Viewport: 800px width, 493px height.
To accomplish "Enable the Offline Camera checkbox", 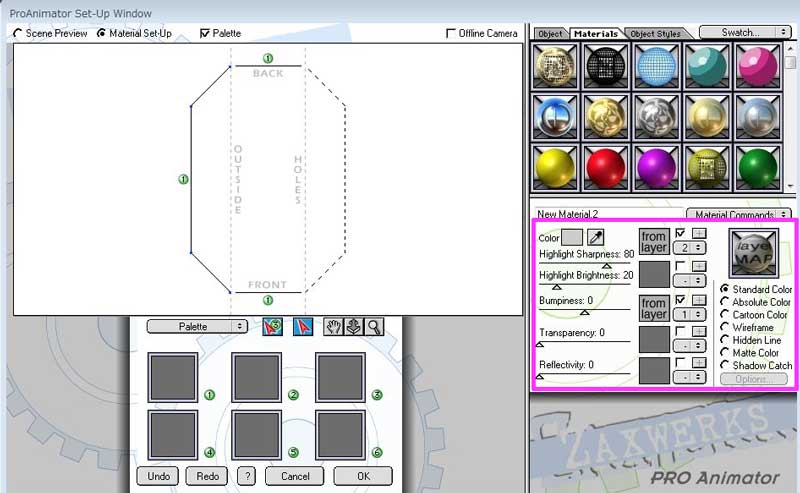I will click(451, 33).
